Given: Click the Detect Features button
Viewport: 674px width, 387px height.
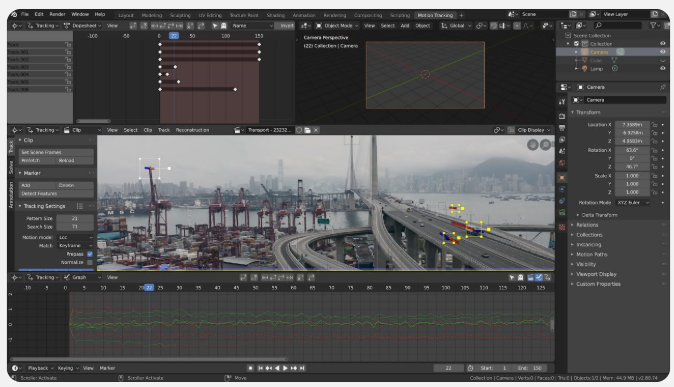Looking at the screenshot, I should [x=56, y=194].
